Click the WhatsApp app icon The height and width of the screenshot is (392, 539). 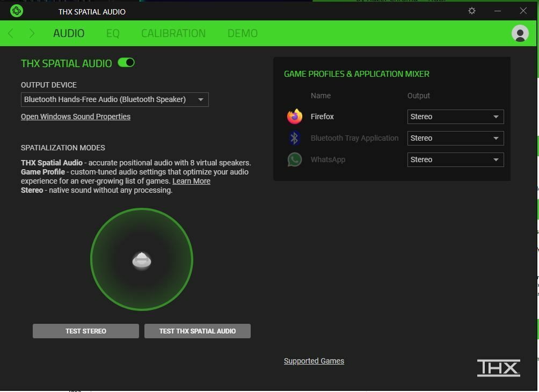coord(295,159)
